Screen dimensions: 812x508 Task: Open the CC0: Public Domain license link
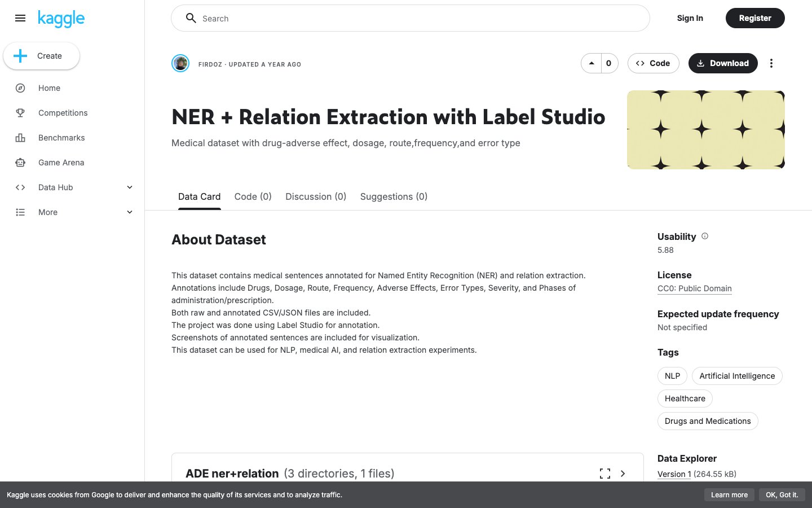695,288
